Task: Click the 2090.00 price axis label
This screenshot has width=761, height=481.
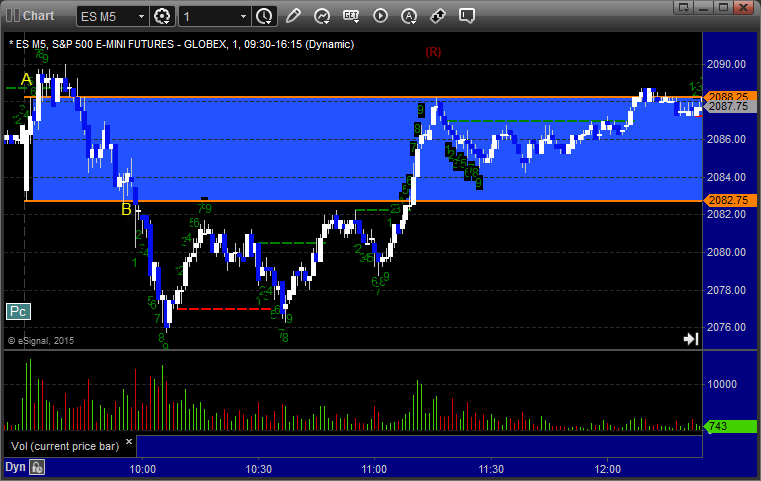Action: pyautogui.click(x=727, y=64)
